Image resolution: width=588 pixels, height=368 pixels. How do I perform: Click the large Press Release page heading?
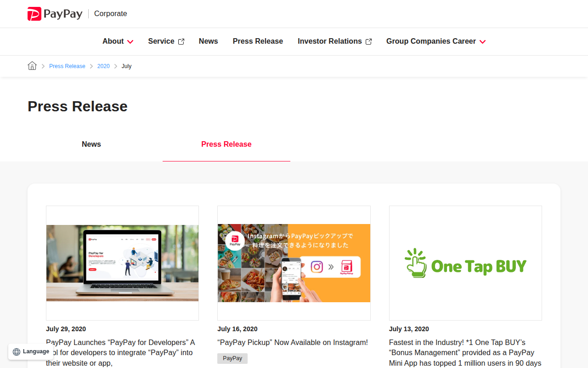tap(78, 106)
